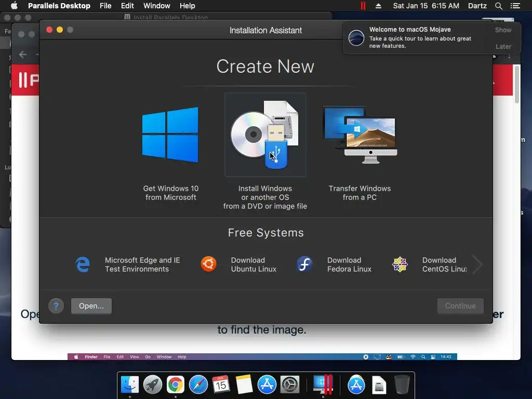Open Spotlight search magnifier
The width and height of the screenshot is (532, 399).
click(498, 6)
